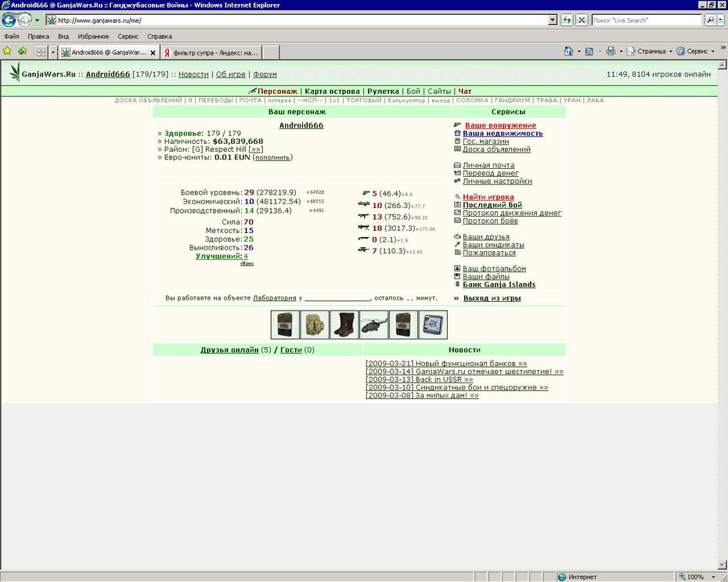Click the boots equipment item icon
The width and height of the screenshot is (728, 582).
pos(344,325)
